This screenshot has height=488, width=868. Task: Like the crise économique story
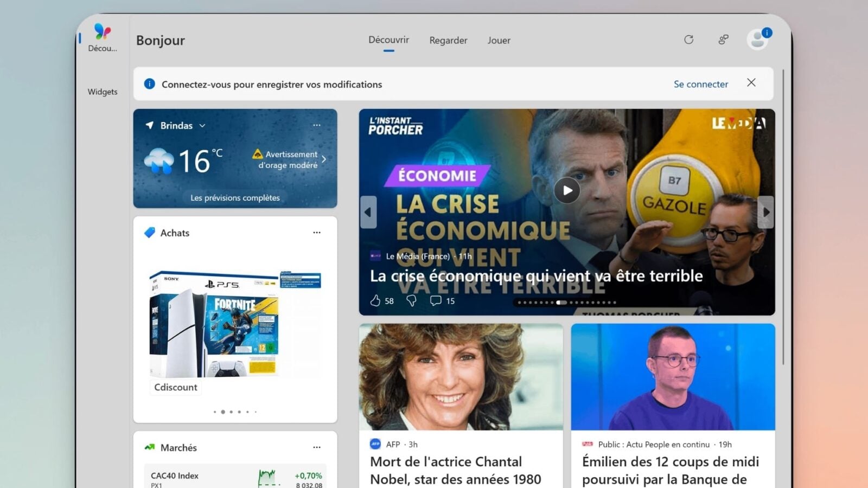click(375, 300)
